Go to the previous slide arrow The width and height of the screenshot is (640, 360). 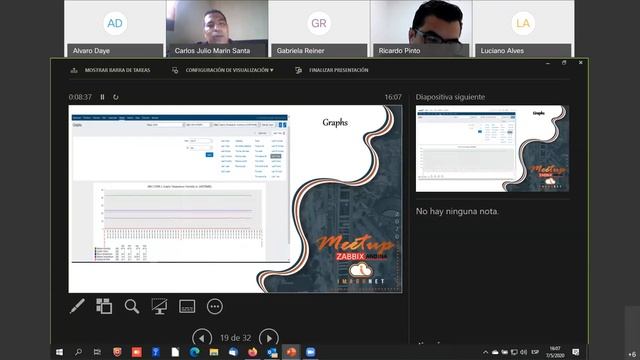coord(202,338)
